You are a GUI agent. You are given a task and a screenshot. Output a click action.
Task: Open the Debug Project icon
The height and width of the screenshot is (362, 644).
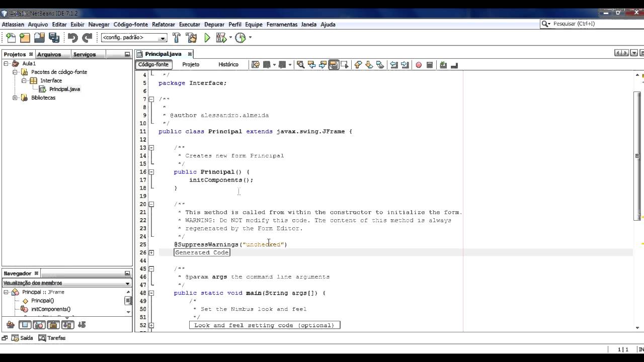click(221, 37)
